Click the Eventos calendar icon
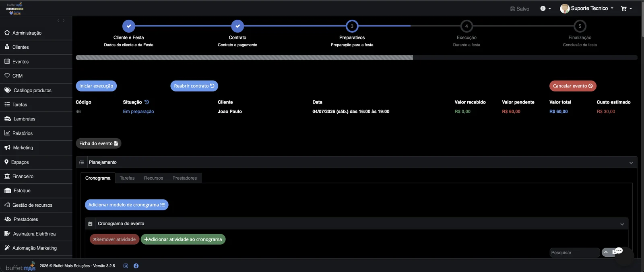This screenshot has height=272, width=644. [7, 61]
